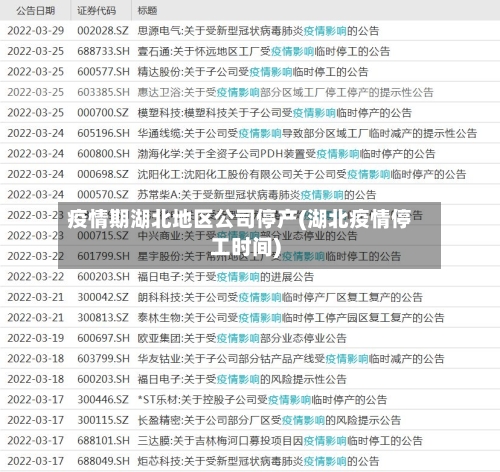The image size is (500, 472).
Task: Select security code 000570.SZ
Action: [103, 195]
